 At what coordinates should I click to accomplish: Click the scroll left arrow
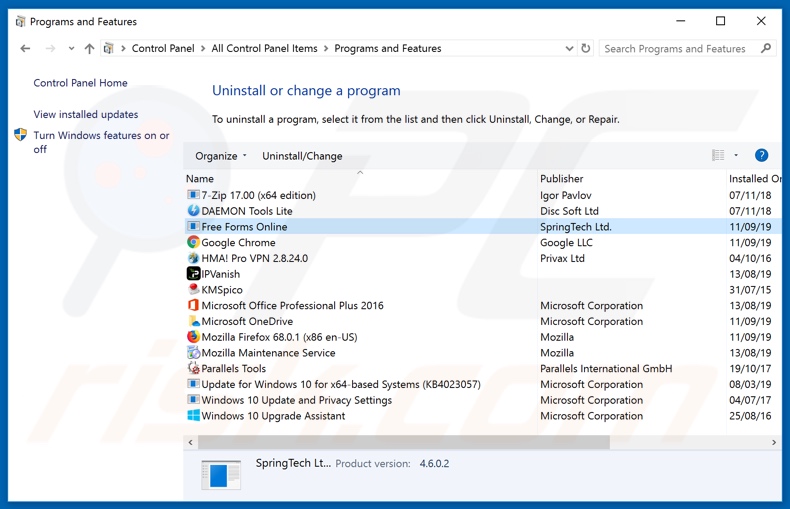click(x=190, y=442)
